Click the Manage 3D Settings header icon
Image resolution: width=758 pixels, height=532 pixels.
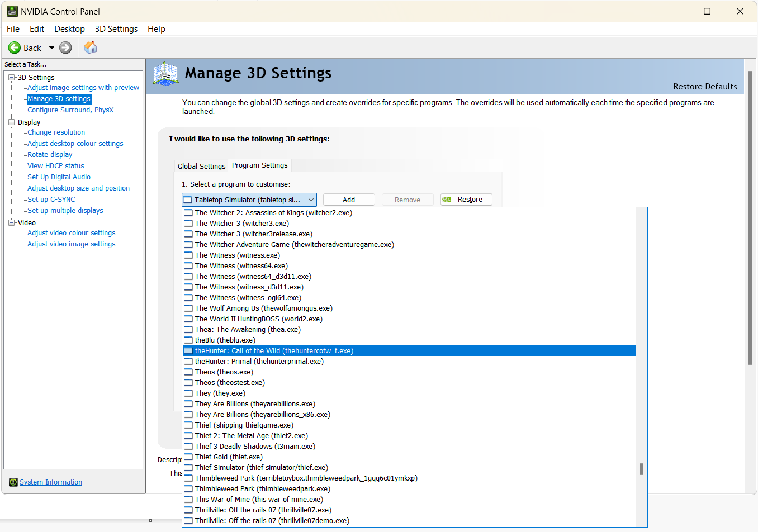click(x=165, y=74)
